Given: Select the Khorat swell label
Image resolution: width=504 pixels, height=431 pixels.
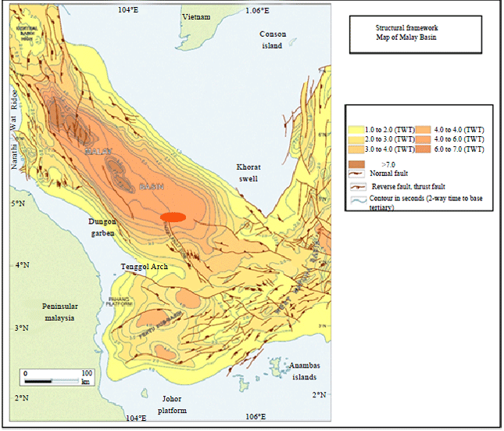Looking at the screenshot, I should tap(252, 173).
